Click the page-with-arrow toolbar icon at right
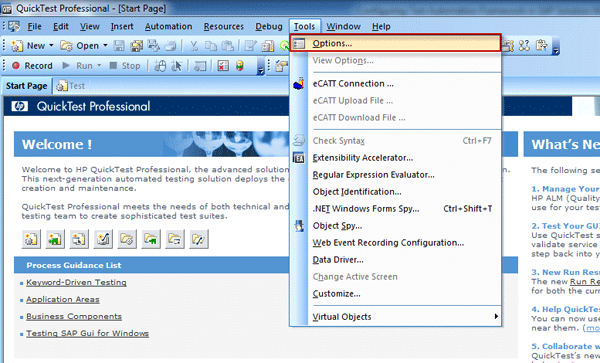The width and height of the screenshot is (600, 363). 541,46
